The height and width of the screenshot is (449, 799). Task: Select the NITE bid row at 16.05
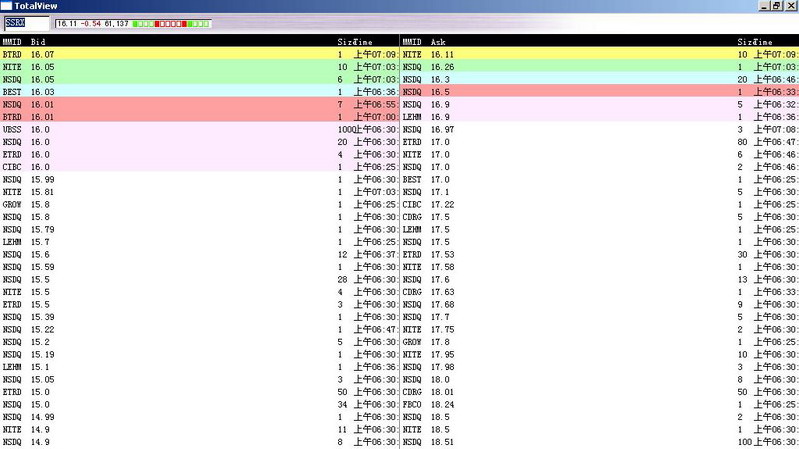pyautogui.click(x=200, y=67)
